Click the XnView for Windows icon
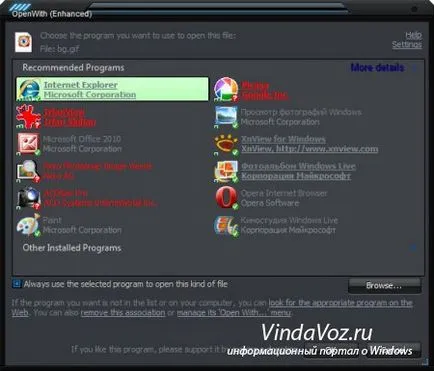This screenshot has width=434, height=371. pos(226,144)
